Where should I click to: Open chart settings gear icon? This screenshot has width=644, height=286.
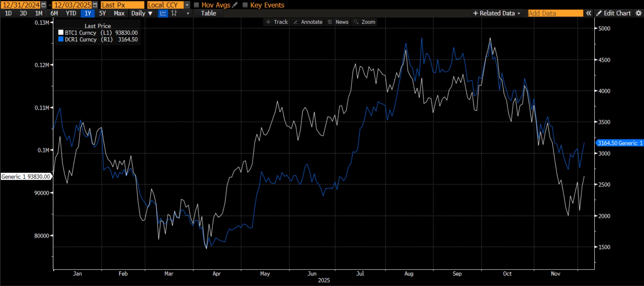[639, 13]
